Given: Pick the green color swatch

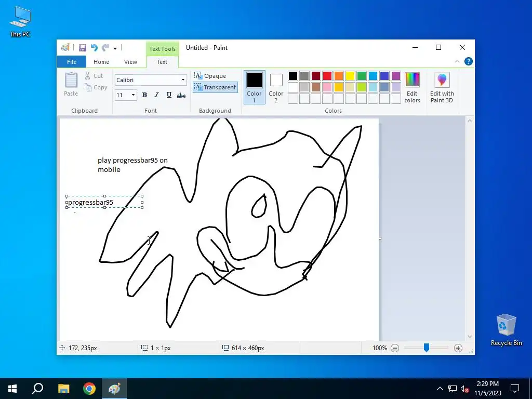Looking at the screenshot, I should (362, 76).
